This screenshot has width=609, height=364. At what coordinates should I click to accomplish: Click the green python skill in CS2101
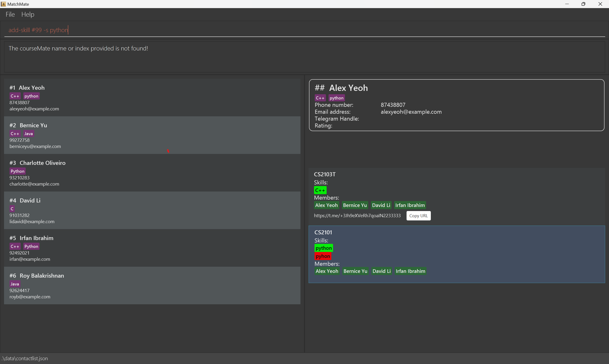coord(324,248)
